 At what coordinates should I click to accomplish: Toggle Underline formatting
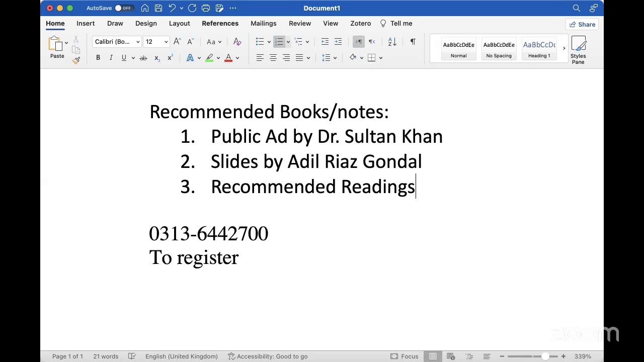click(x=124, y=58)
